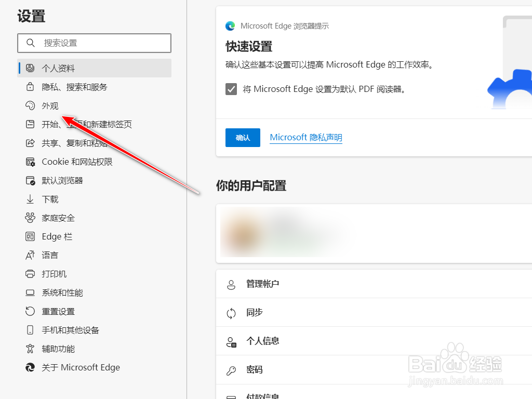Image resolution: width=532 pixels, height=399 pixels.
Task: Open Microsoft 隐私声明 link
Action: tap(305, 137)
